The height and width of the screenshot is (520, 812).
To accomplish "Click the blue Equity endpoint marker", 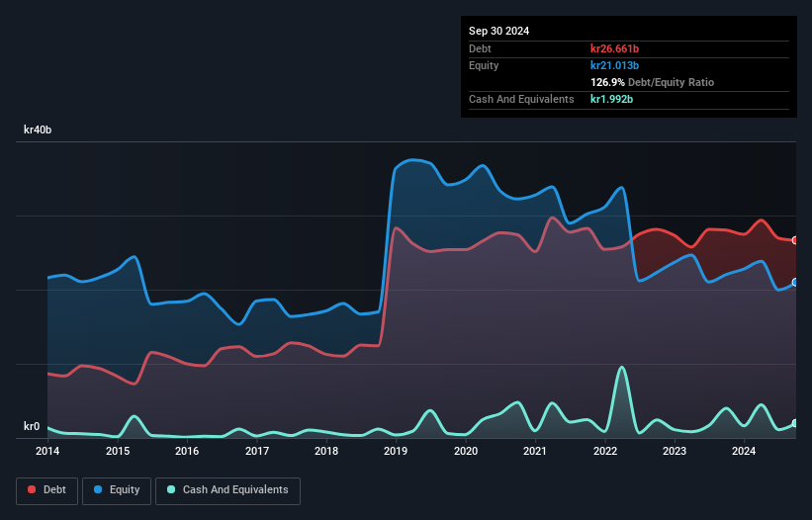I will [x=795, y=283].
